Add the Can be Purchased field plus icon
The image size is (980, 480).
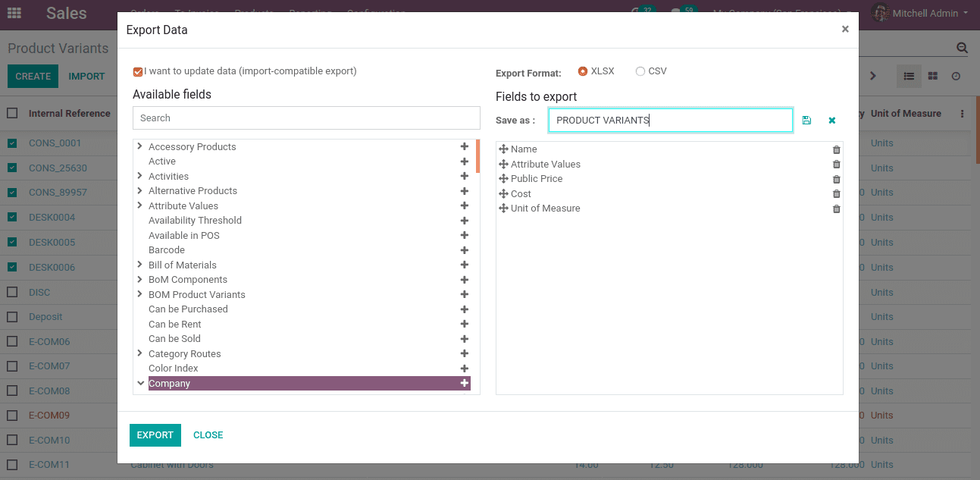(x=465, y=309)
